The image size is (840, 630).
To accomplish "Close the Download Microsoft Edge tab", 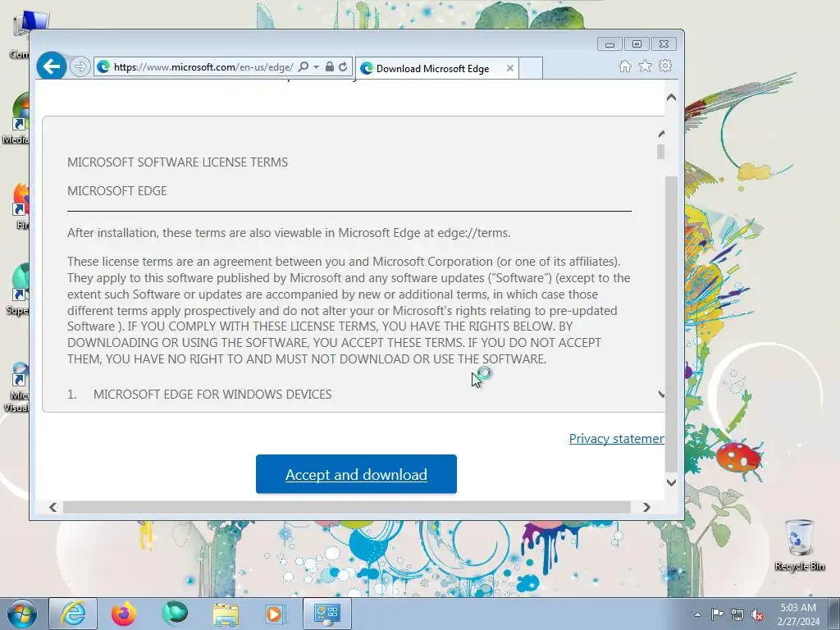I will 510,69.
